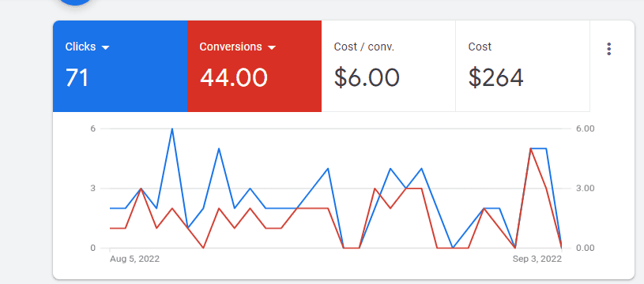Open the three-dot more options menu
This screenshot has width=644, height=284.
click(608, 49)
